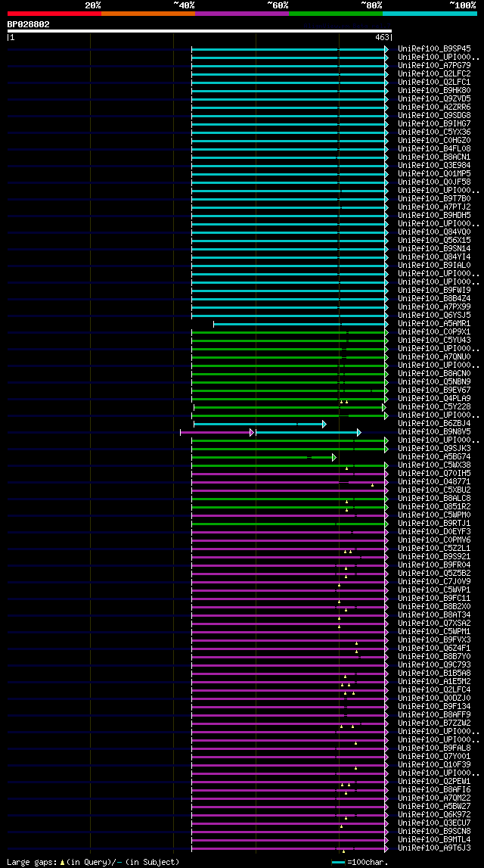The image size is (484, 868).
Task: Open the UniRef100_A5AMR1 label
Action: pos(434,323)
